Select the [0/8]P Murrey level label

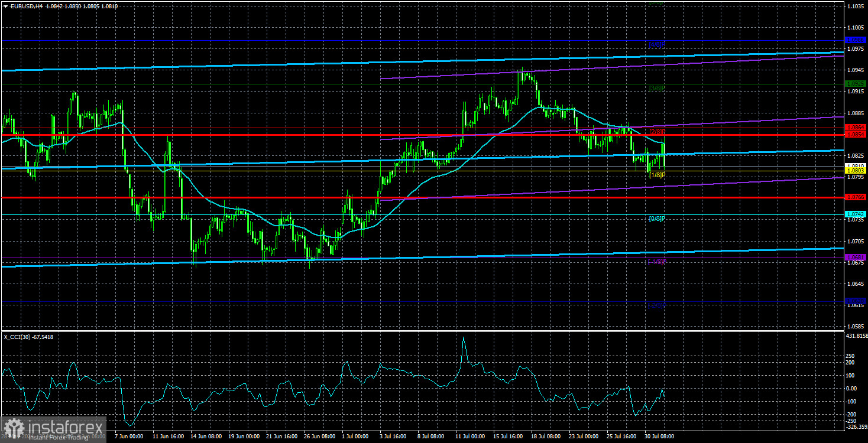[657, 219]
